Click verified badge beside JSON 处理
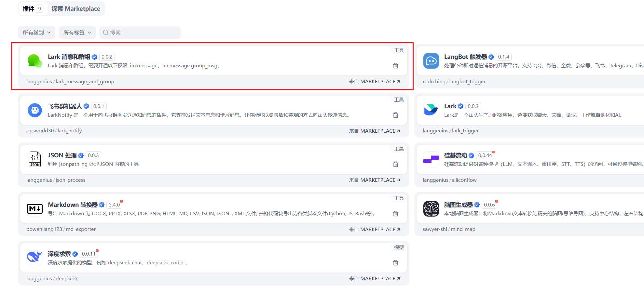Screen dimensions: 644x305 [x=81, y=155]
